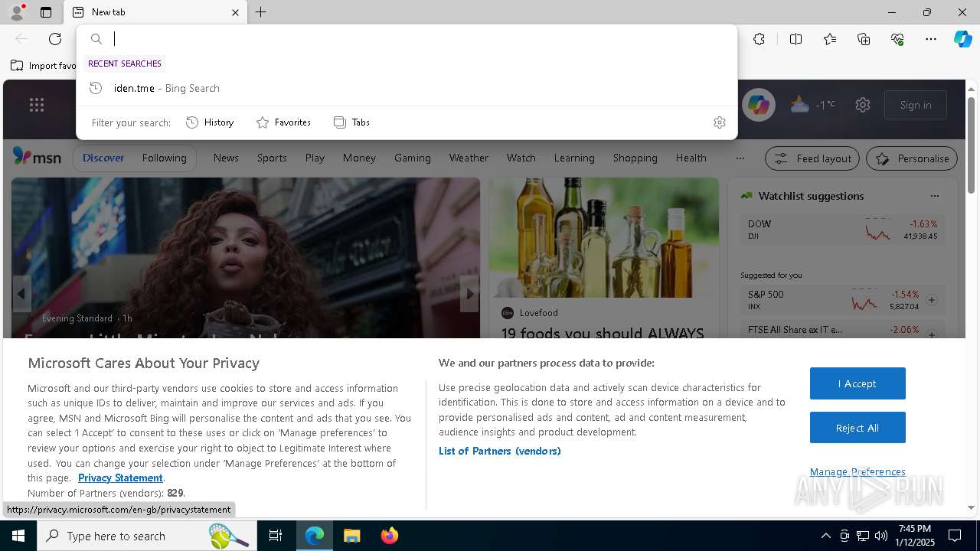The width and height of the screenshot is (980, 551).
Task: Toggle split screen view
Action: tap(795, 39)
